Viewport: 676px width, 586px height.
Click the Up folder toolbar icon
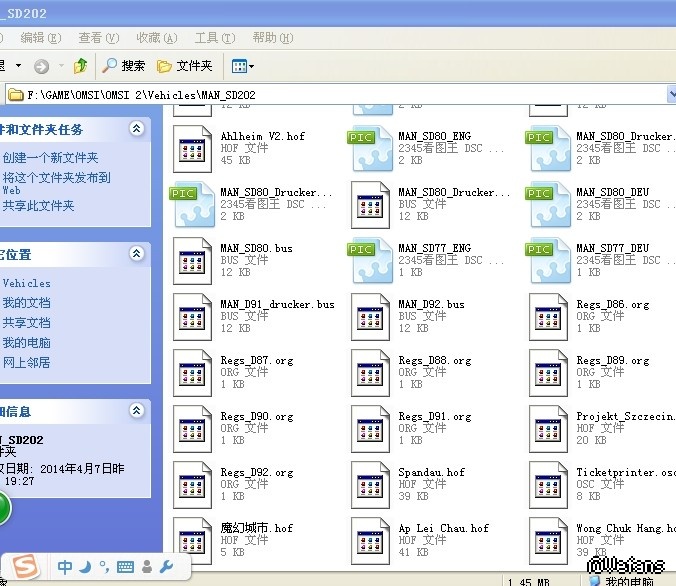pos(80,66)
